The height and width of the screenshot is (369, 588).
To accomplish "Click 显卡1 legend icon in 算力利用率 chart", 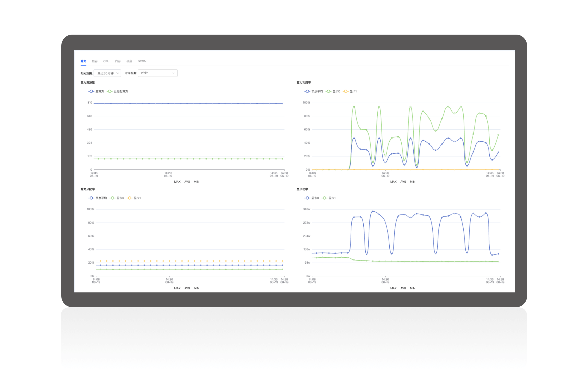I will (345, 91).
